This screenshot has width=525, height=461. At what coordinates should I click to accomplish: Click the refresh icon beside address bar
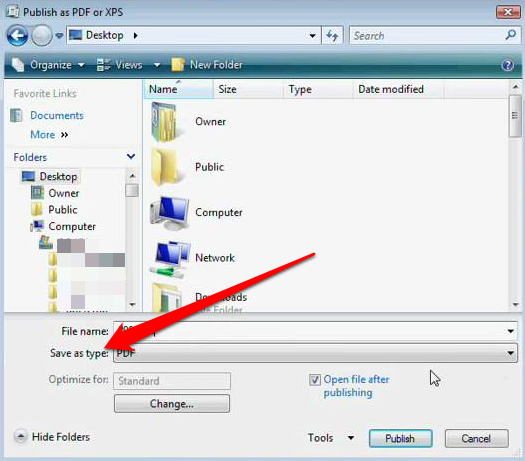coord(332,35)
